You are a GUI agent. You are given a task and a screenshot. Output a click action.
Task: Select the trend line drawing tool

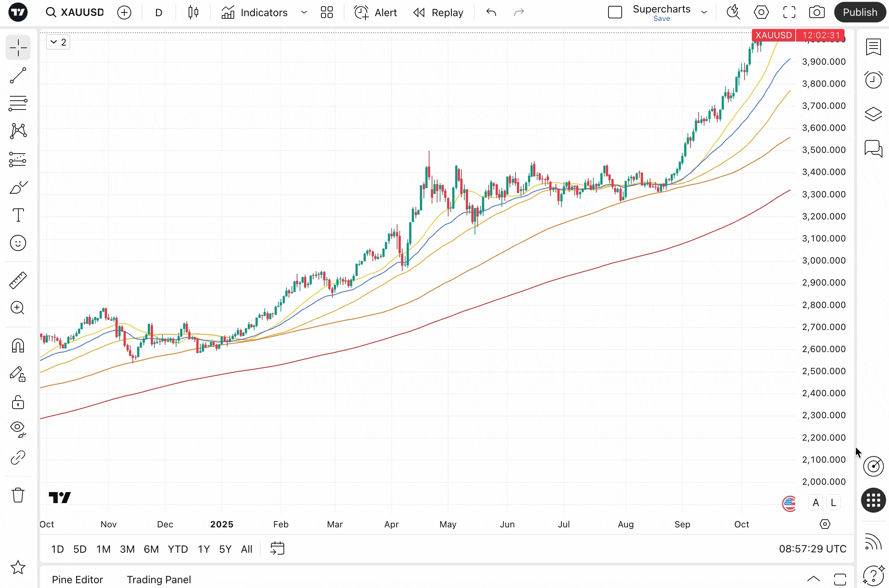coord(18,75)
